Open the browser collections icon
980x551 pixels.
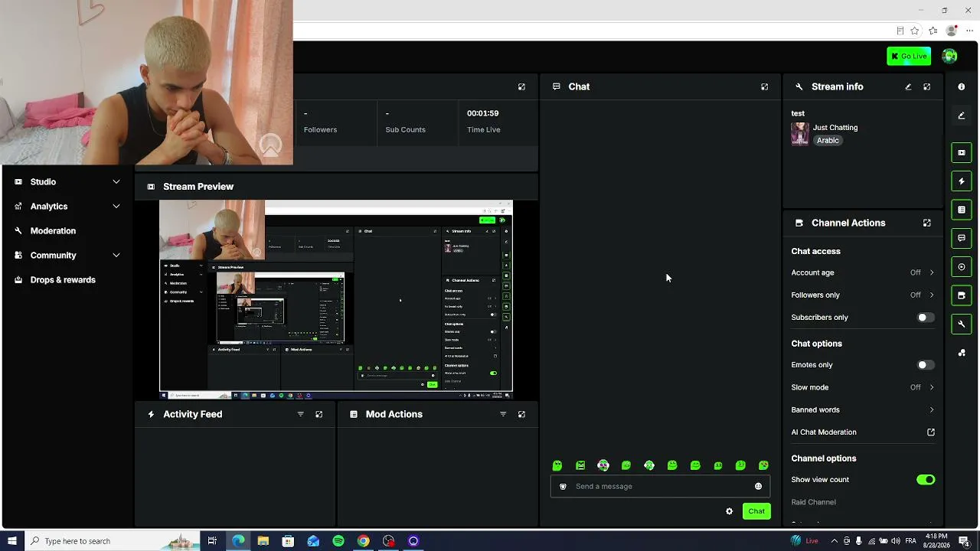point(933,31)
